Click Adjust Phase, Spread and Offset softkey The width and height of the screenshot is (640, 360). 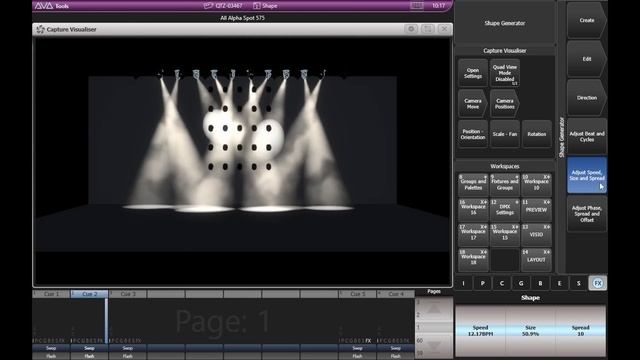(x=587, y=214)
